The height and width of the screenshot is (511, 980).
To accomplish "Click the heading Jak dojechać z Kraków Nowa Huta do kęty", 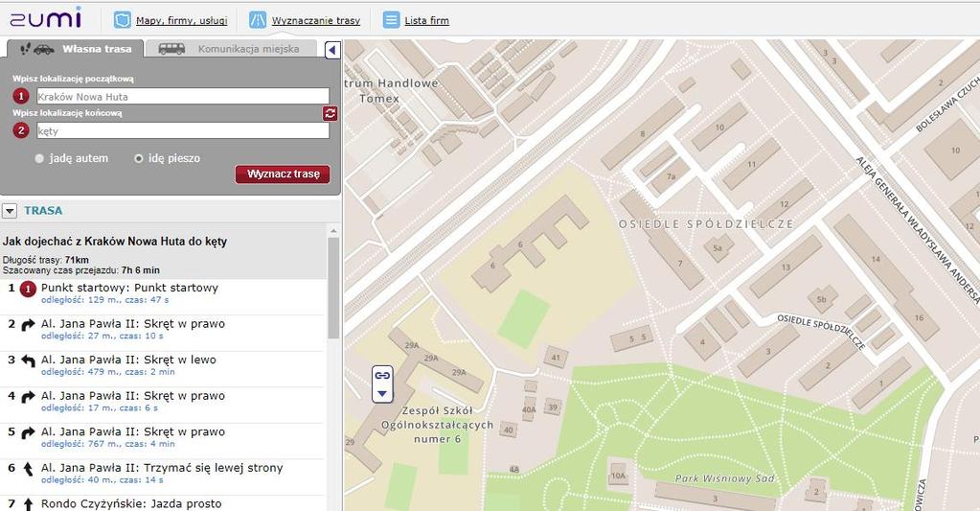I will [115, 242].
